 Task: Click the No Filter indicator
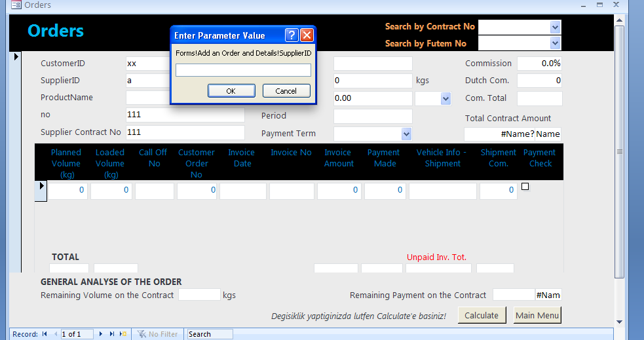(x=157, y=334)
